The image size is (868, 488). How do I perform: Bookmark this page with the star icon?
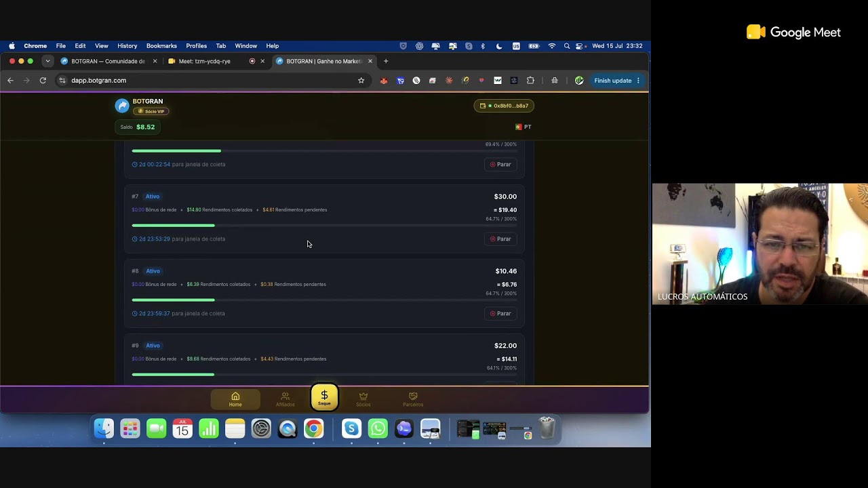coord(361,81)
